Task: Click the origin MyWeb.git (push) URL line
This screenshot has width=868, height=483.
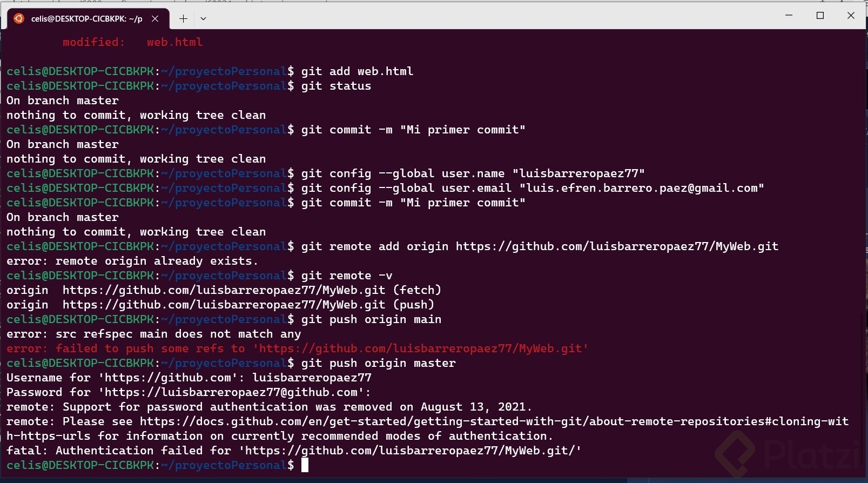Action: click(220, 305)
